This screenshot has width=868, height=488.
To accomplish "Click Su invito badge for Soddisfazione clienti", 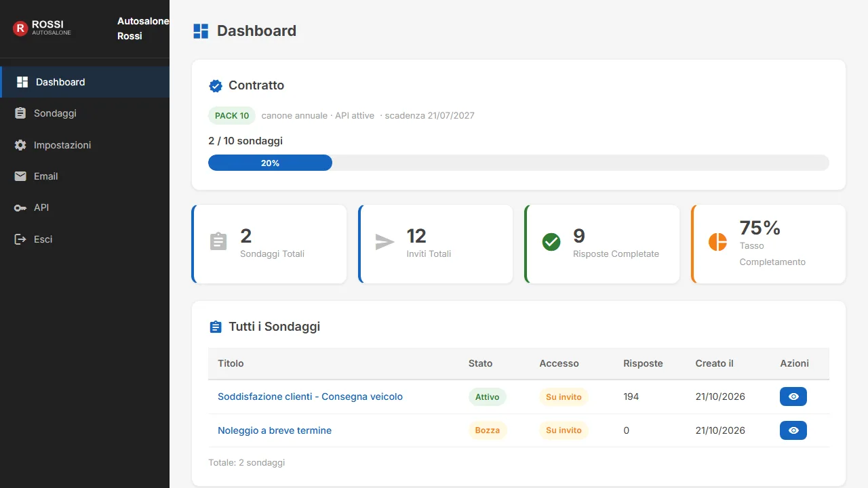I will pyautogui.click(x=564, y=397).
